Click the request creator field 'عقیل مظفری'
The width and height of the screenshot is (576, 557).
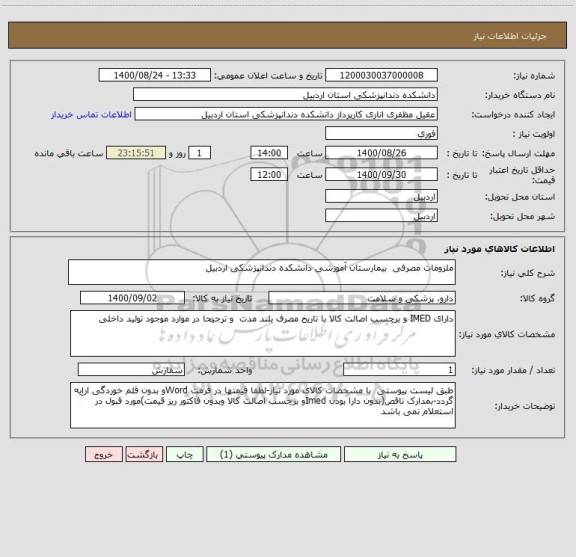pos(286,114)
